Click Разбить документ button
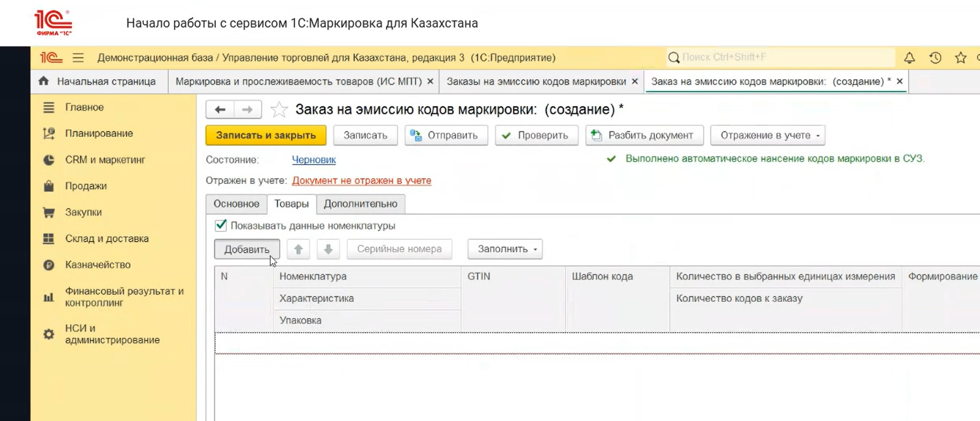This screenshot has width=980, height=421. (644, 136)
